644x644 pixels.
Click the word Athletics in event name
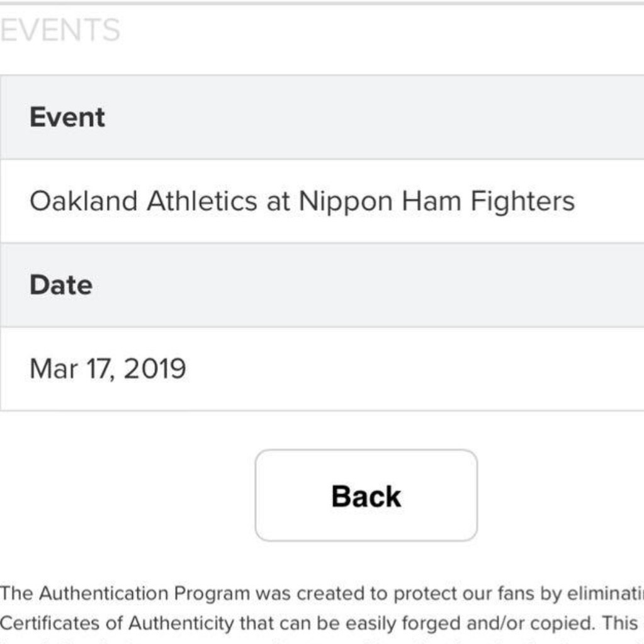point(201,201)
